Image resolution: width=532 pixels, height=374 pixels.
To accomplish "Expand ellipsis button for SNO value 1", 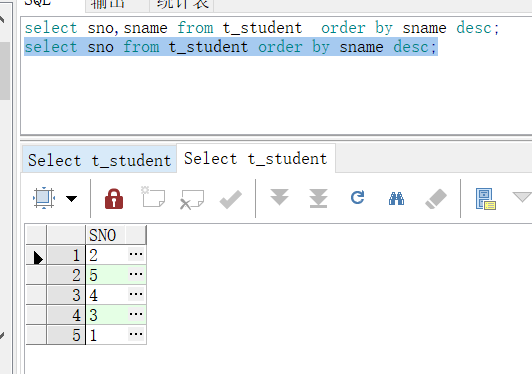I will (136, 334).
